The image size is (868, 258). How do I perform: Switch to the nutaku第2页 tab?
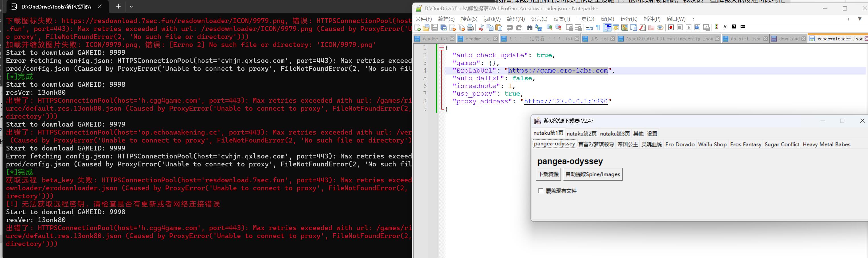582,134
